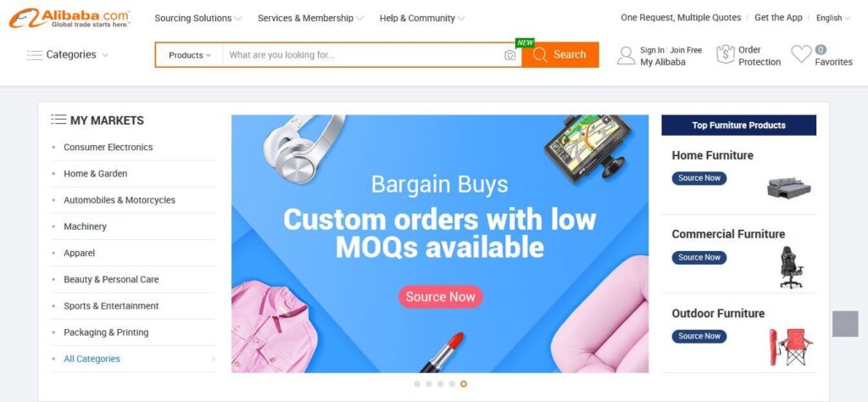
Task: Click the Categories hamburger list icon
Action: coord(34,55)
